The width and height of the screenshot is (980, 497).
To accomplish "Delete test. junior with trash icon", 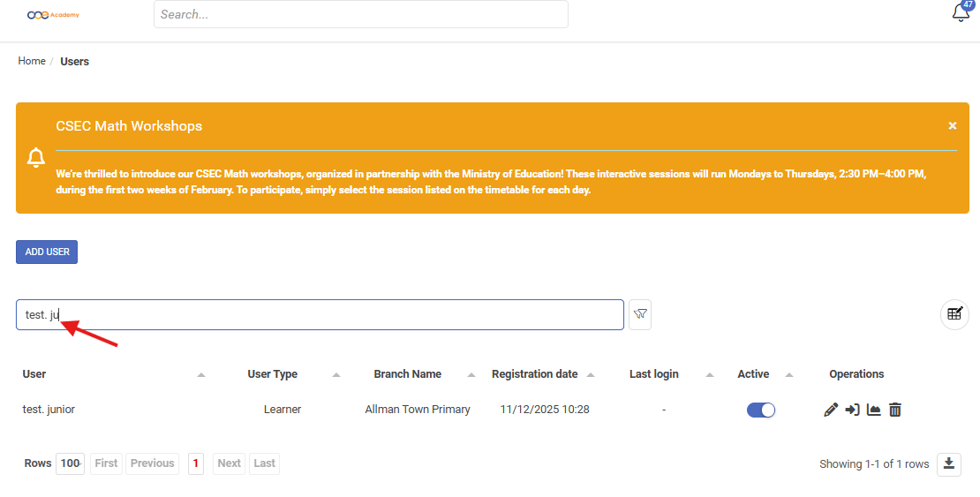I will coord(895,410).
